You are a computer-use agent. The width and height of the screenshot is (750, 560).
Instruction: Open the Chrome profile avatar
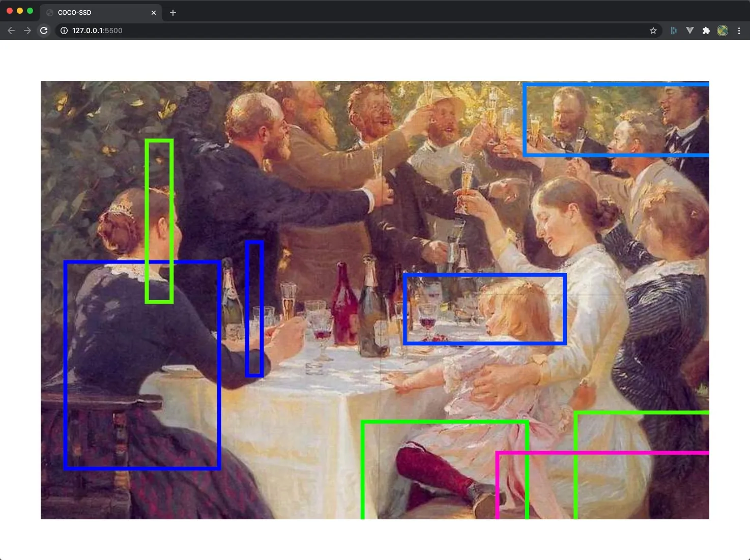723,31
